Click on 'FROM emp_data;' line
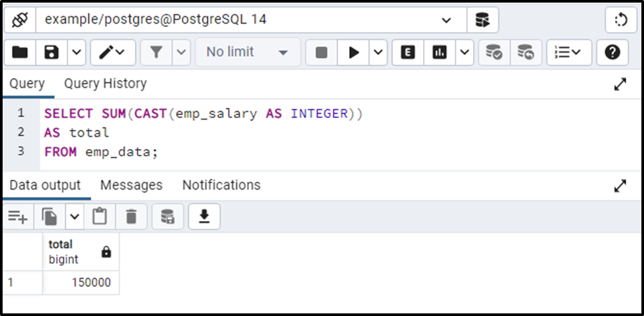The image size is (644, 316). (101, 152)
